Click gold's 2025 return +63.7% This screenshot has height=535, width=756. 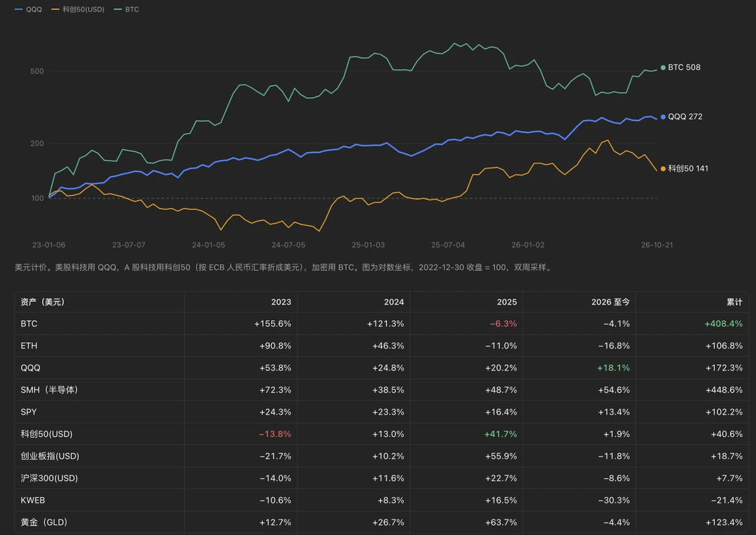tap(501, 522)
